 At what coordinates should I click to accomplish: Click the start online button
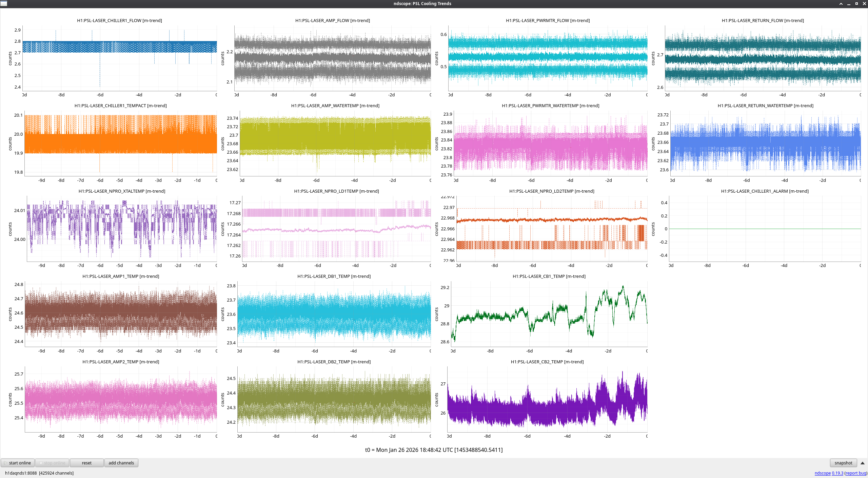coord(18,463)
